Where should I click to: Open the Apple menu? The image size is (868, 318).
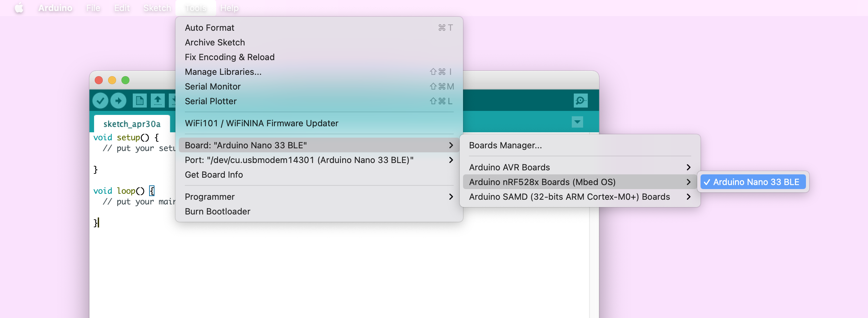coord(19,8)
